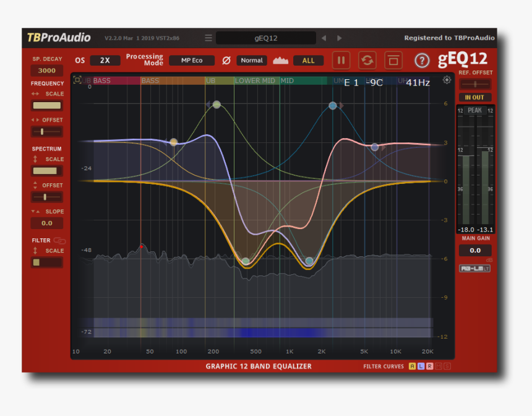Load the previous preset with the left arrow
This screenshot has width=532, height=416.
click(x=324, y=38)
